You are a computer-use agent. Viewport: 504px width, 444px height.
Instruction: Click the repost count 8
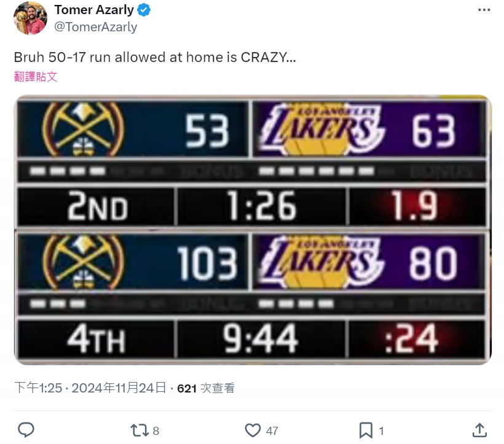click(156, 430)
